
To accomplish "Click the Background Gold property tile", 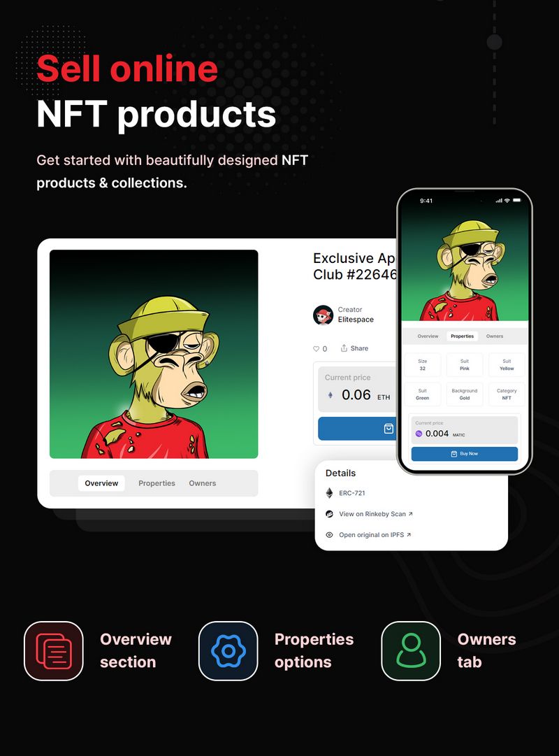I will tap(465, 394).
